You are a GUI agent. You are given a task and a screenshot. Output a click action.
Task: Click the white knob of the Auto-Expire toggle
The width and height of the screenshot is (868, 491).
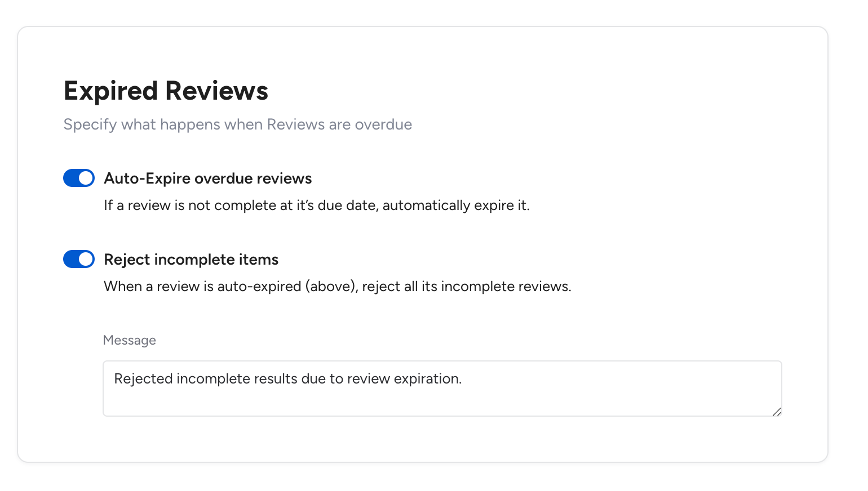86,178
